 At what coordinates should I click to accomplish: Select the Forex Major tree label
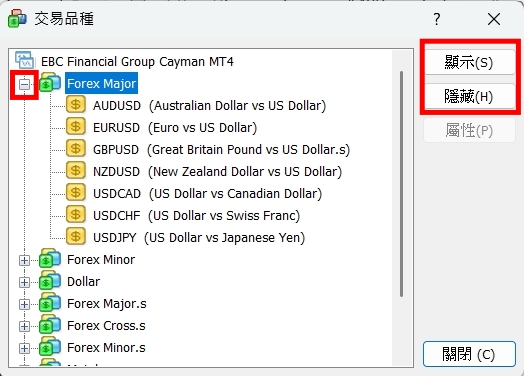click(101, 83)
